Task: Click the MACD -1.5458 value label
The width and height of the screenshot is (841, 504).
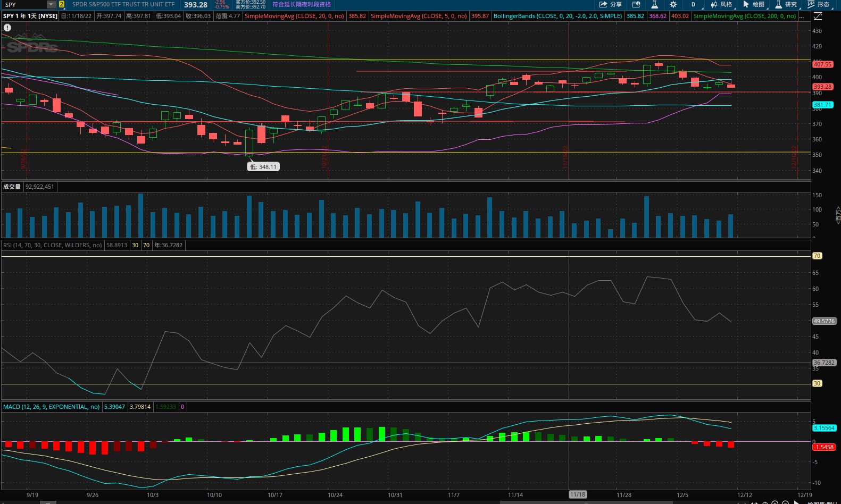Action: pos(823,447)
